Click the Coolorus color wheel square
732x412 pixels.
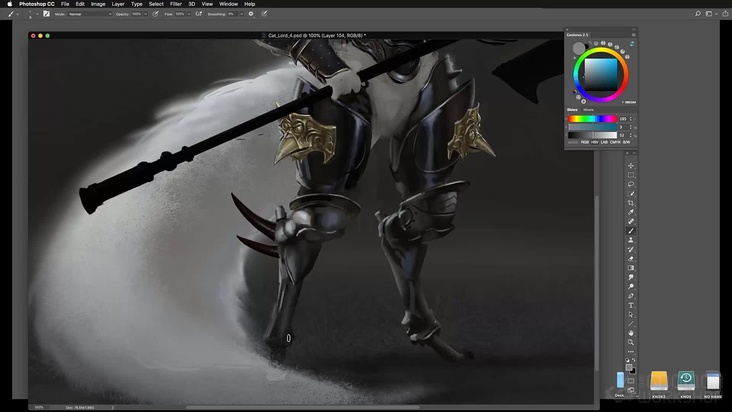coord(601,75)
